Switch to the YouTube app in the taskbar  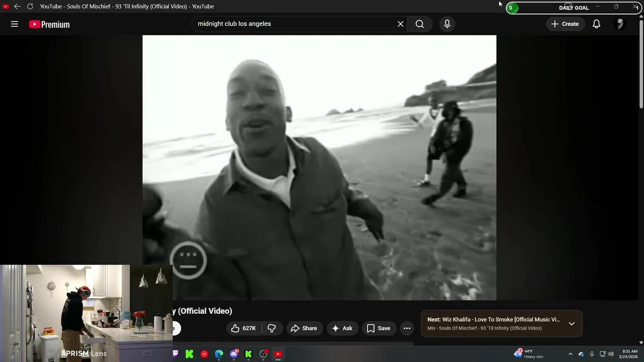[278, 354]
